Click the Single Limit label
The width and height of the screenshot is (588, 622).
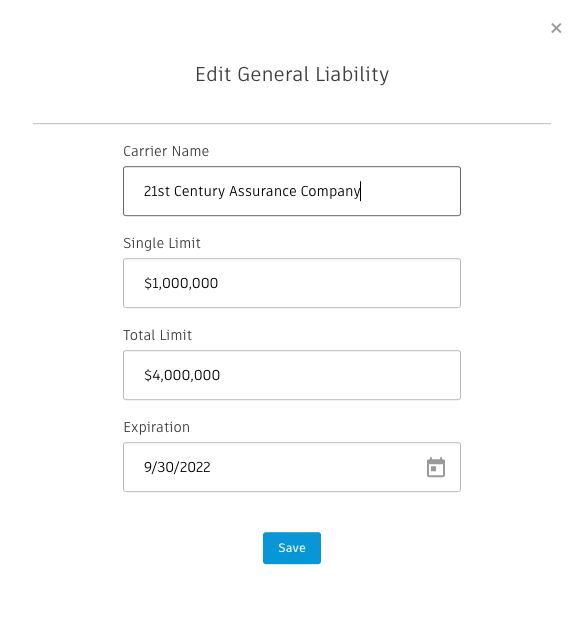pos(162,243)
